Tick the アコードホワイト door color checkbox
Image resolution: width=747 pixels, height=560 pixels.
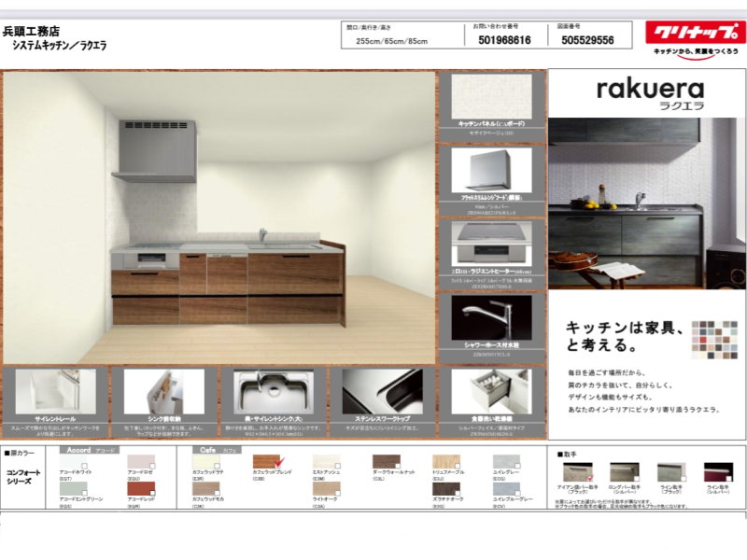(x=84, y=466)
